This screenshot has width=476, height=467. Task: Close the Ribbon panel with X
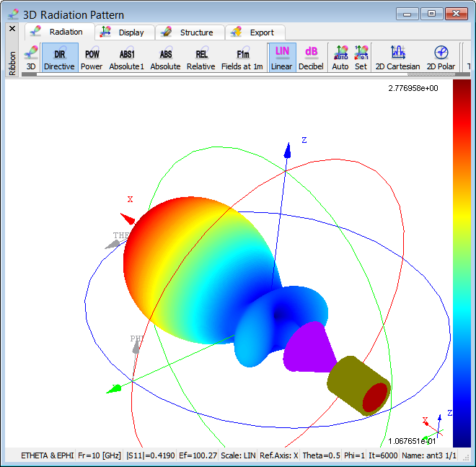[x=12, y=28]
